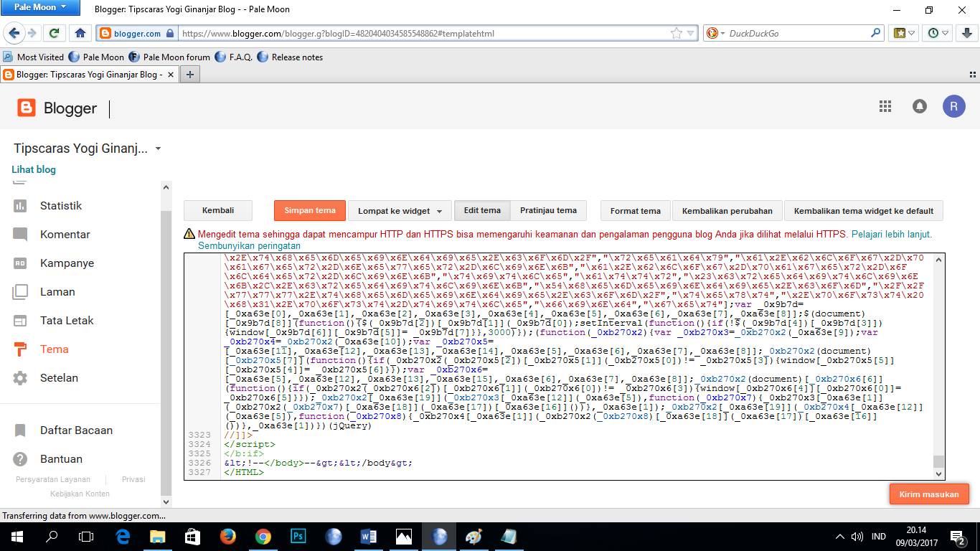Click Kembalikan perubahan

click(727, 210)
